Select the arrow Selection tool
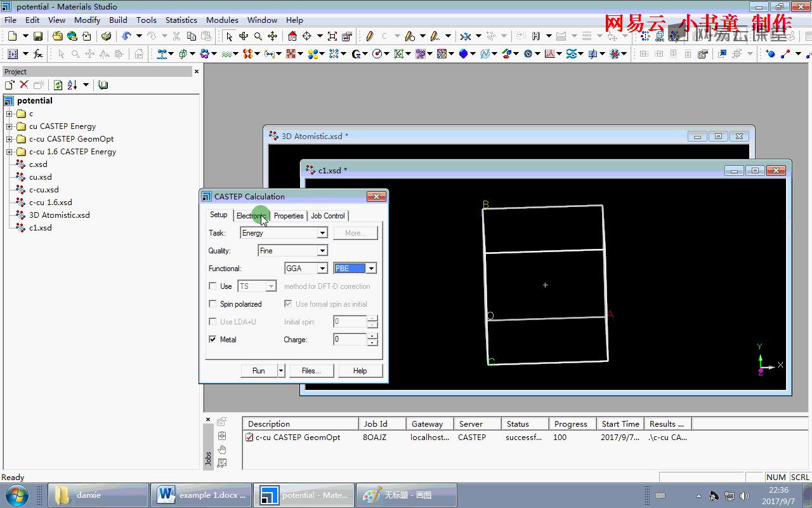Screen dimensions: 812x508 [x=229, y=36]
